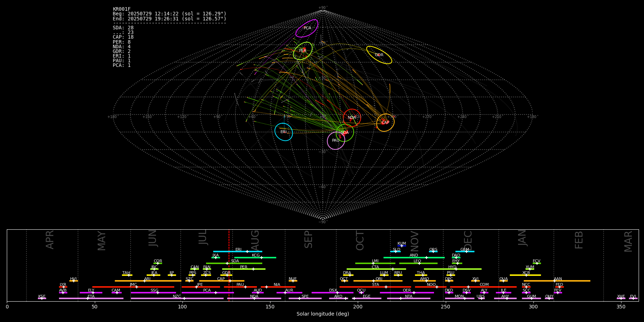Click the COM shower bar
Image resolution: width=644 pixels, height=322 pixels.
[x=483, y=287]
